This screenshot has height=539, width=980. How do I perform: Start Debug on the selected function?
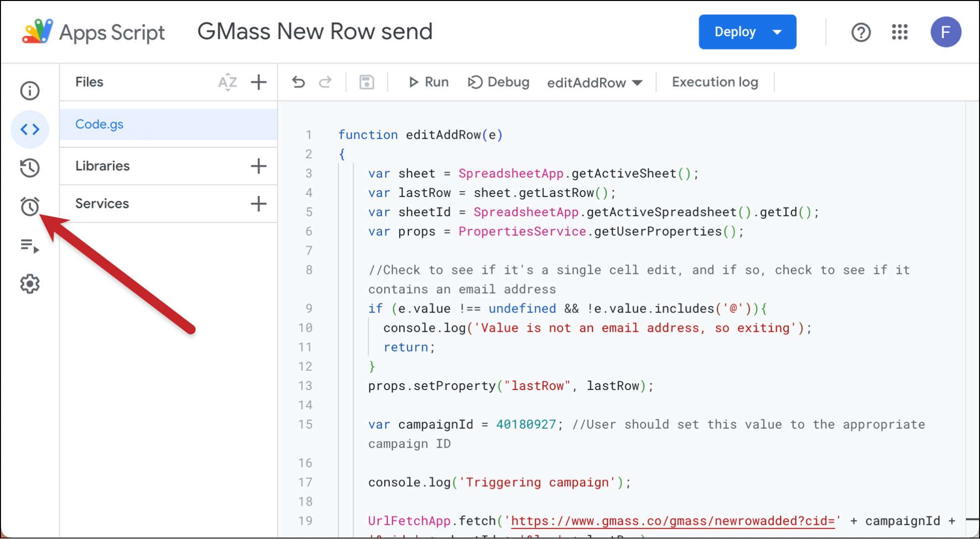(499, 82)
